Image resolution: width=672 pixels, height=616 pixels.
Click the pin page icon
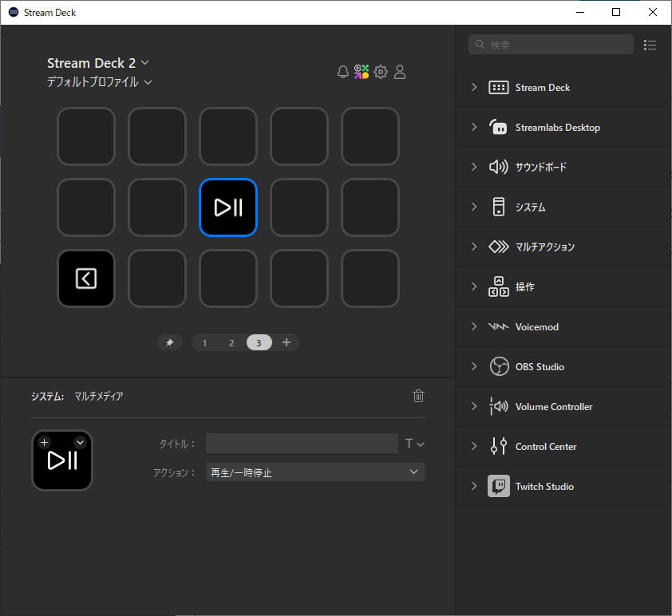point(170,342)
